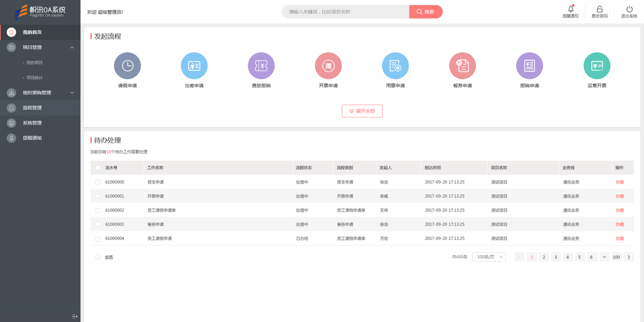Expand all processes with 展开全部
This screenshot has width=644, height=322.
362,111
